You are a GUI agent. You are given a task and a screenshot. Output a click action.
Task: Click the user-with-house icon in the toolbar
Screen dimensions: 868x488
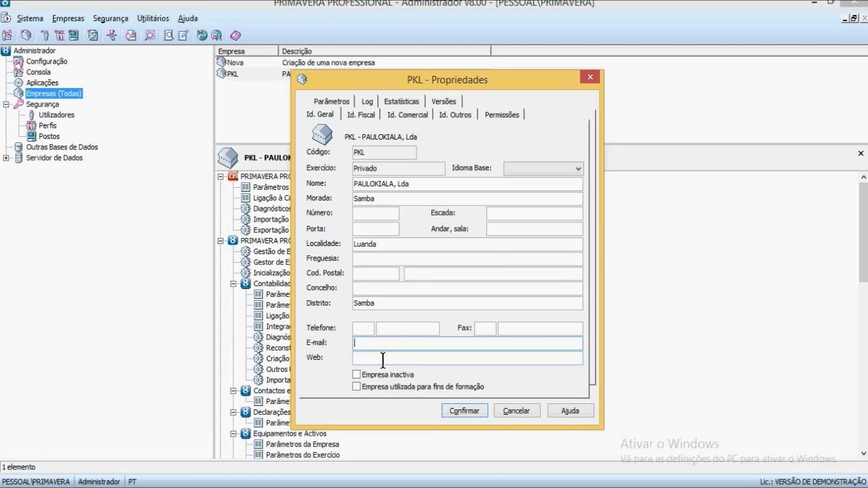point(7,35)
